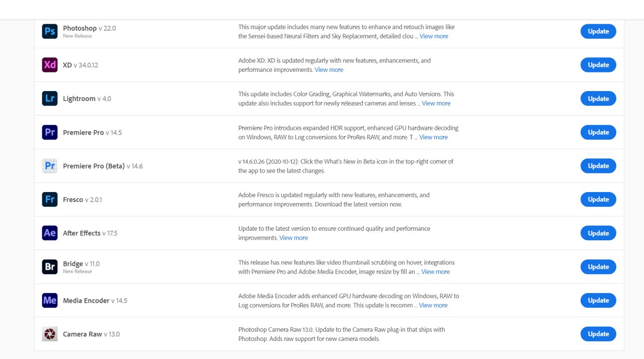Image resolution: width=644 pixels, height=359 pixels.
Task: Click the After Effects app icon
Action: click(x=50, y=233)
